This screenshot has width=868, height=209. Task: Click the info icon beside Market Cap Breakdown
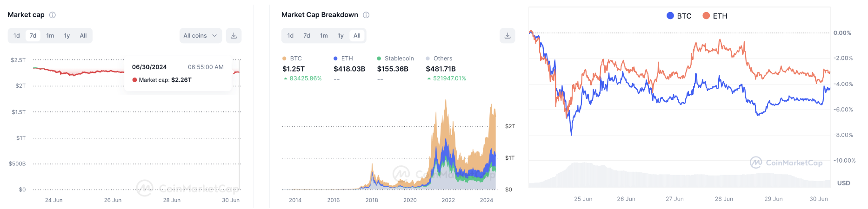[x=366, y=15]
